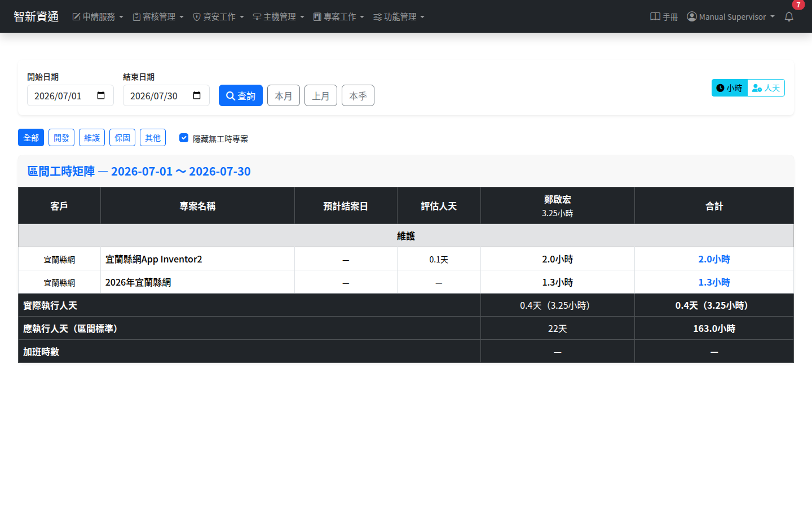Click the 隱藏無工時專案 label

point(220,138)
